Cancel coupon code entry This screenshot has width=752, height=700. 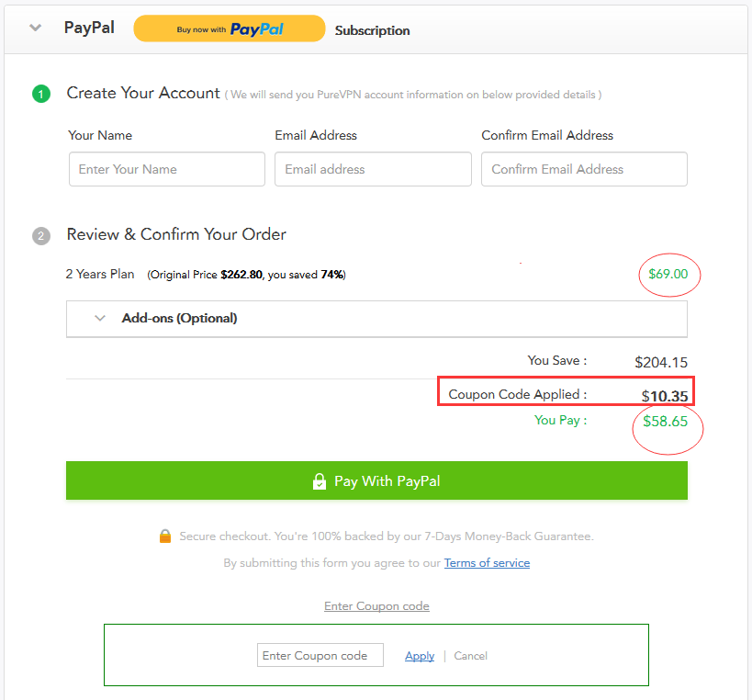[x=470, y=656]
